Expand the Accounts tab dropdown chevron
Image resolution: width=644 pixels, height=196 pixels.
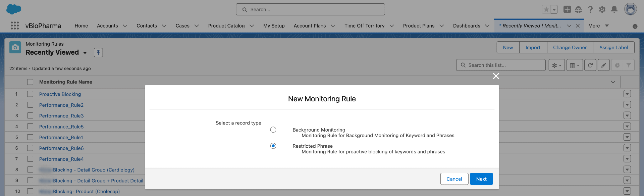tap(125, 26)
